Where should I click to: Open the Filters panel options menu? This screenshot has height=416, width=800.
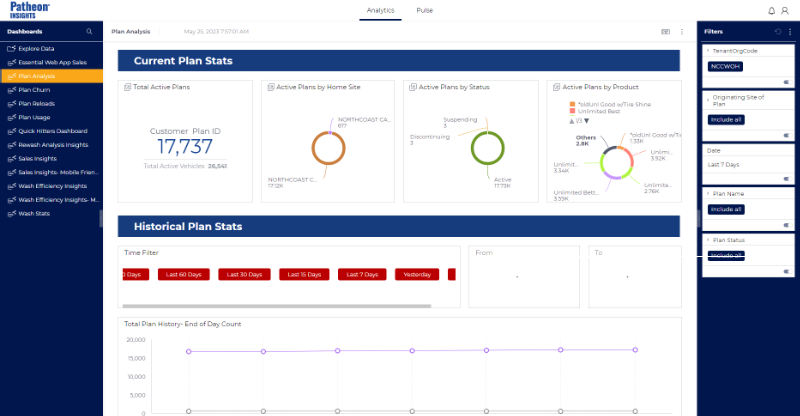click(x=790, y=32)
